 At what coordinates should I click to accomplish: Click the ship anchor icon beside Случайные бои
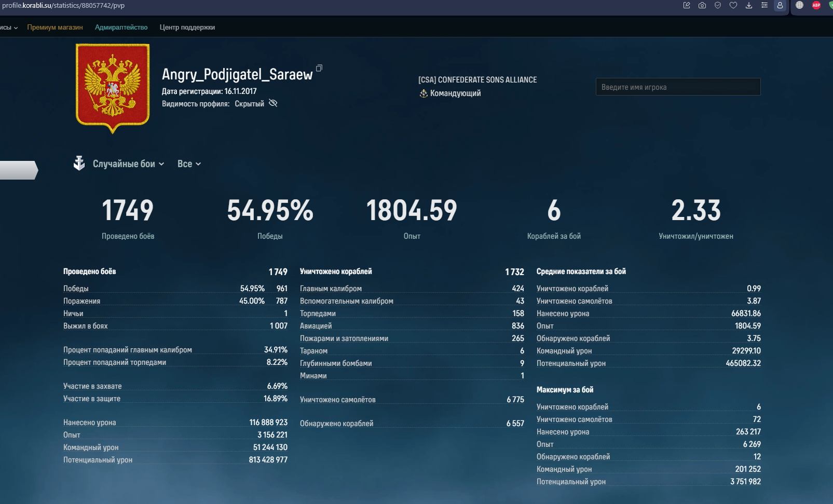79,164
